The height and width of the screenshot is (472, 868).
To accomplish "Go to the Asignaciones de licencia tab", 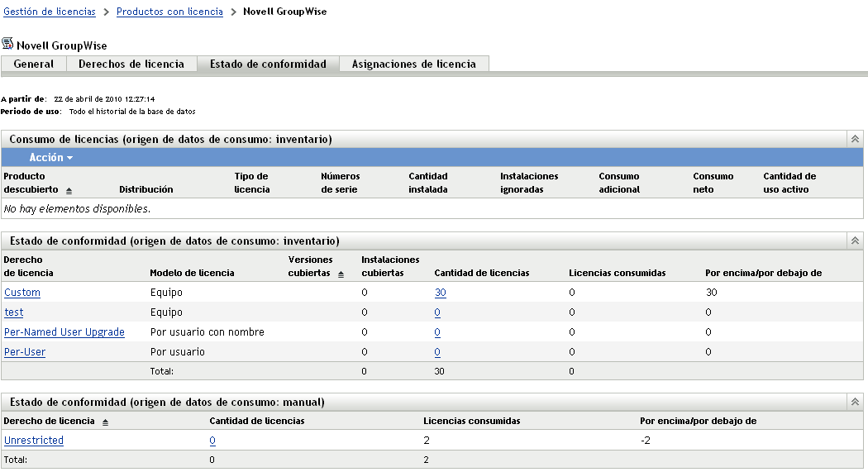I will 414,64.
